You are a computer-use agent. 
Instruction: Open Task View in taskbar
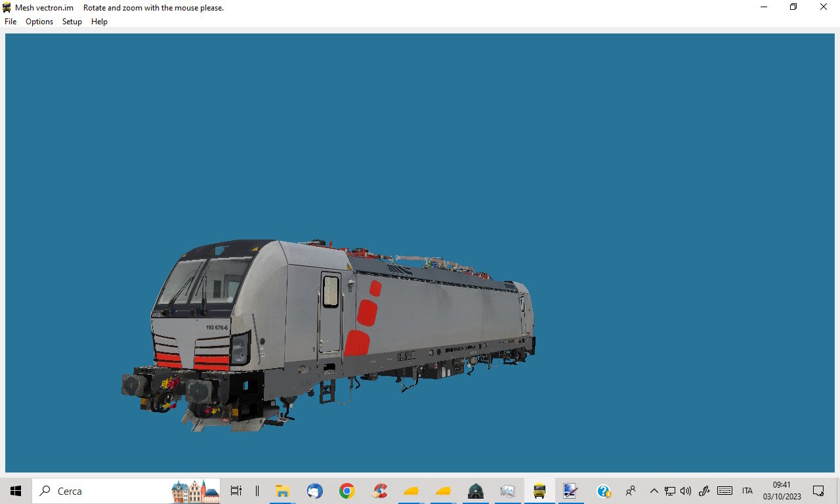[236, 491]
